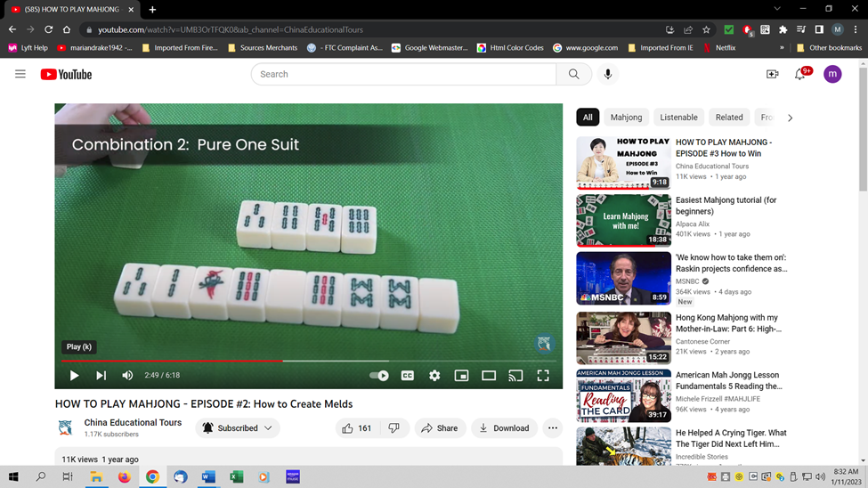Select the Listenable filter chip

coord(678,118)
